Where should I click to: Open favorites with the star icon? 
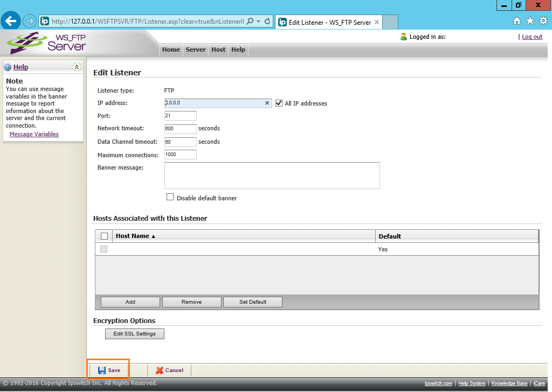coord(530,21)
